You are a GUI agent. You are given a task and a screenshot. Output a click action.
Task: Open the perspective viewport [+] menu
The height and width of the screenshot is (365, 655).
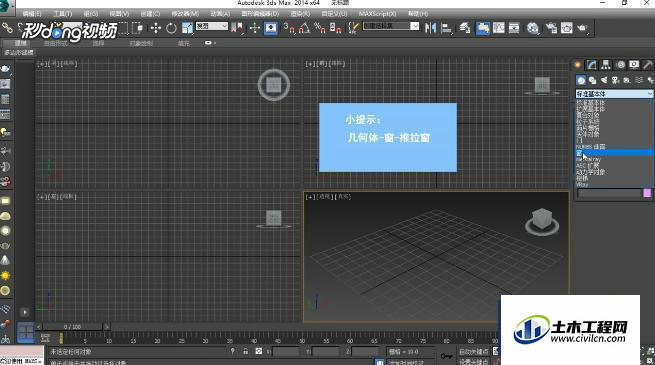[x=310, y=197]
